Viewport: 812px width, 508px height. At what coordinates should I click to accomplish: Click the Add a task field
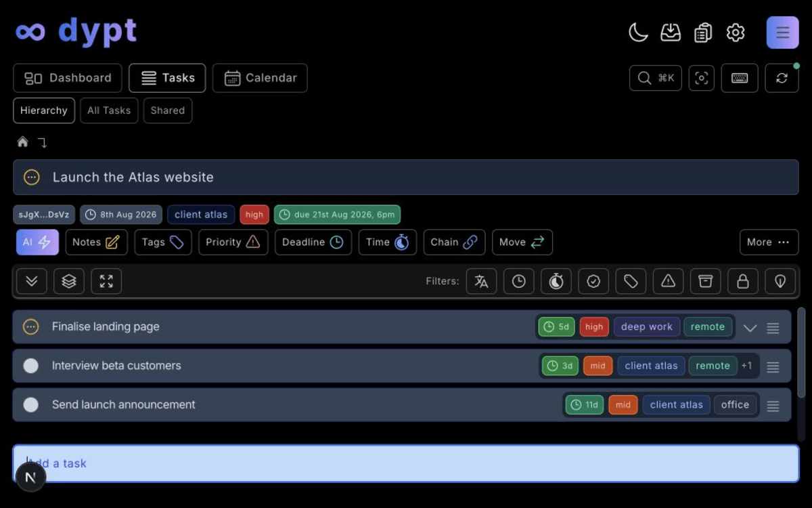(406, 463)
